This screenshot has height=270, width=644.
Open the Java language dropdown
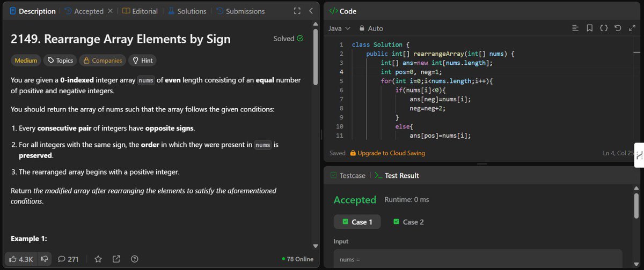(339, 28)
